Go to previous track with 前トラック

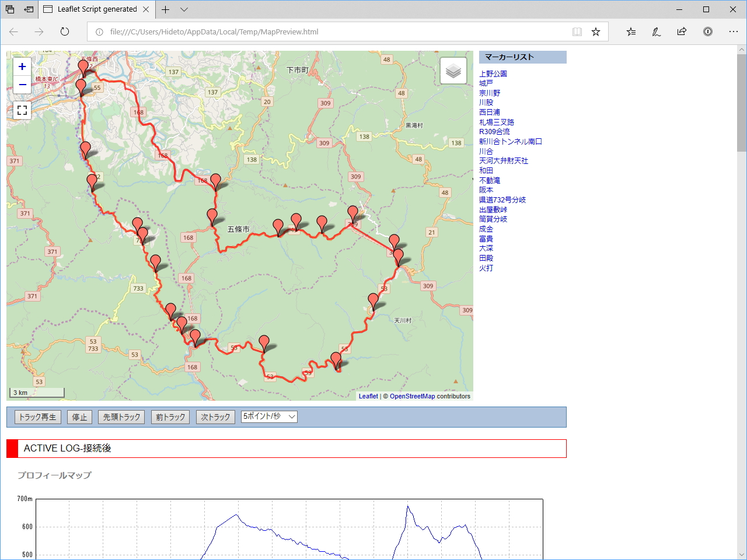click(170, 417)
